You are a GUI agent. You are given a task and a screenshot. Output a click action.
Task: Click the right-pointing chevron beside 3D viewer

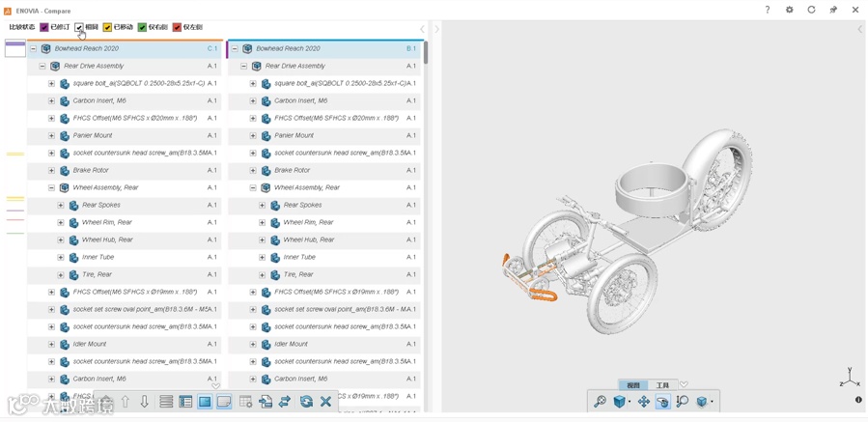436,29
